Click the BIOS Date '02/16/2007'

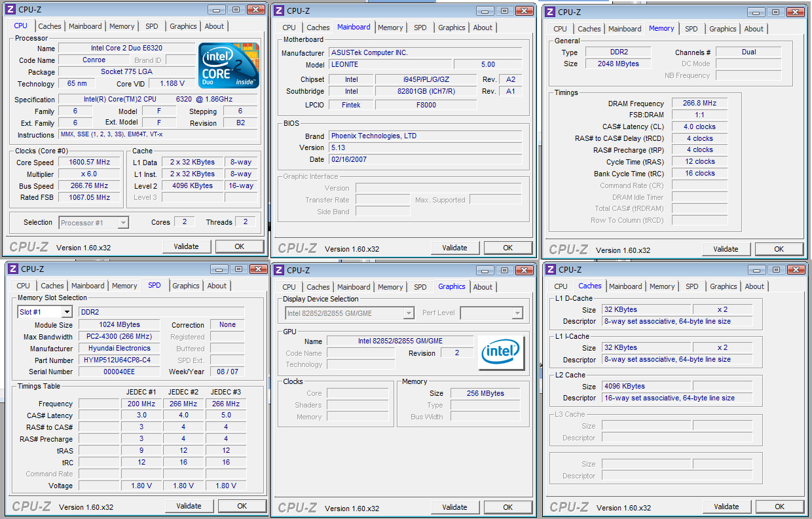tap(426, 160)
